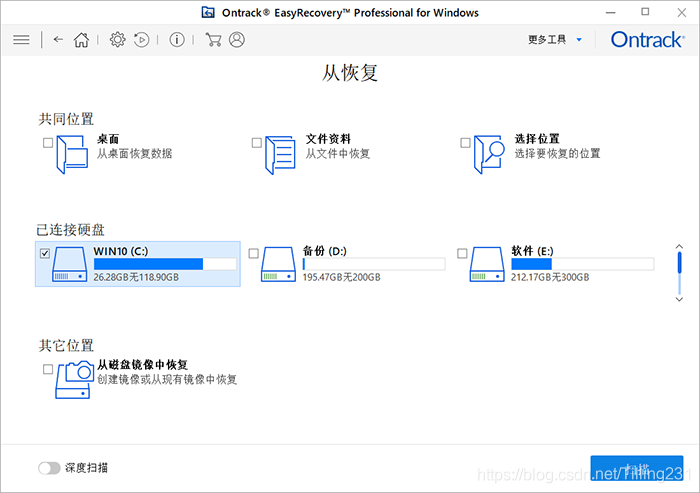The height and width of the screenshot is (493, 700).
Task: Minimize the EasyRecovery window
Action: [611, 13]
